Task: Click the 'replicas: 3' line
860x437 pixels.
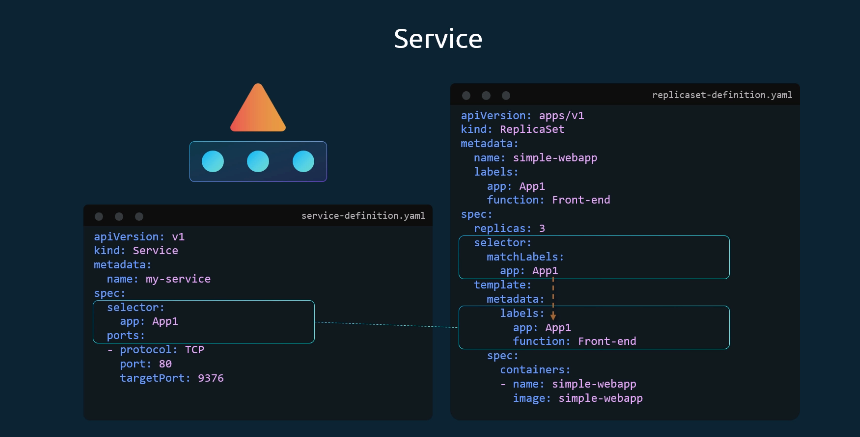Action: pos(509,228)
